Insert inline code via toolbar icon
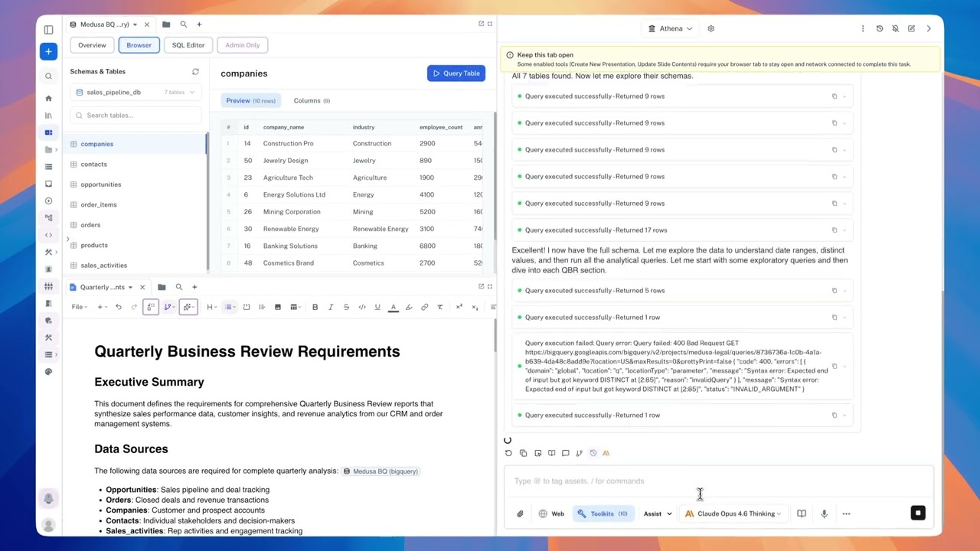 362,307
